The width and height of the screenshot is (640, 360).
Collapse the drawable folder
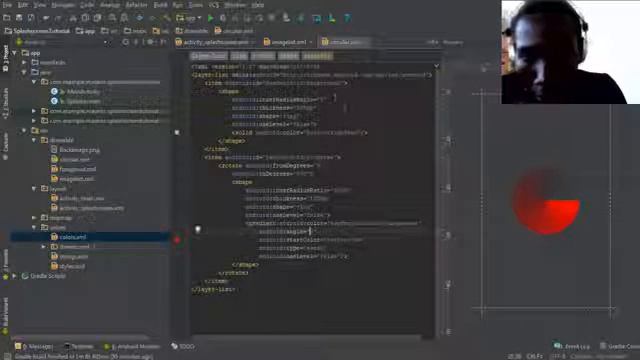34,140
